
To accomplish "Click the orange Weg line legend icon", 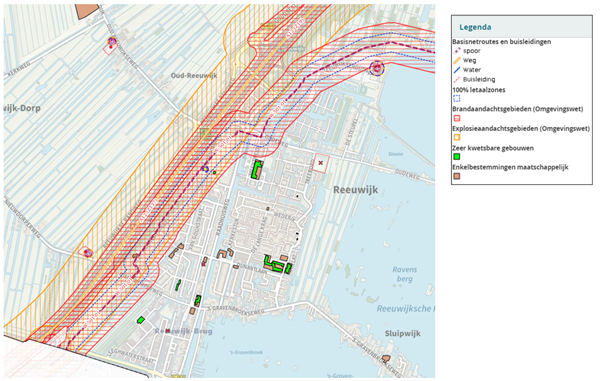I will point(457,60).
